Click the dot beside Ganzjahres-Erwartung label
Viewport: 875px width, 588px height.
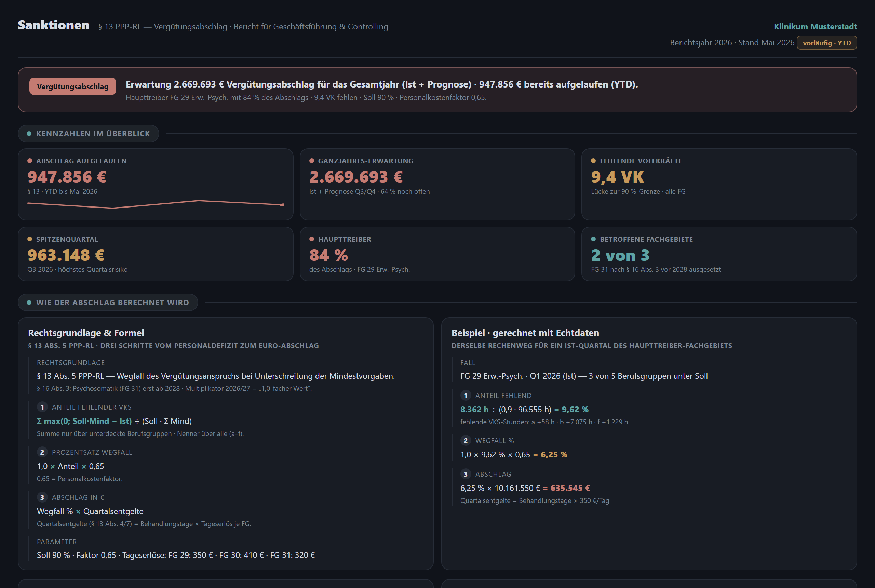point(311,161)
